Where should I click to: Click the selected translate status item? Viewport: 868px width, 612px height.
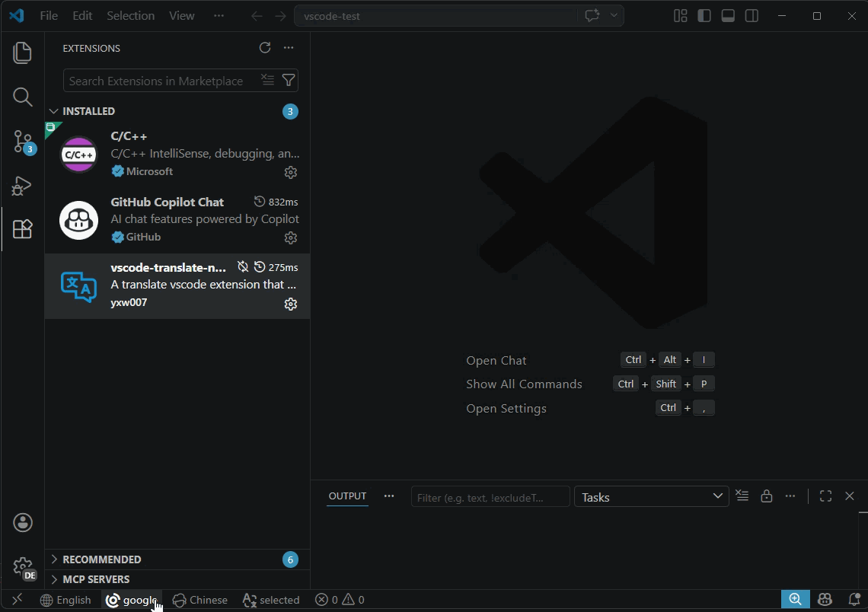(271, 600)
